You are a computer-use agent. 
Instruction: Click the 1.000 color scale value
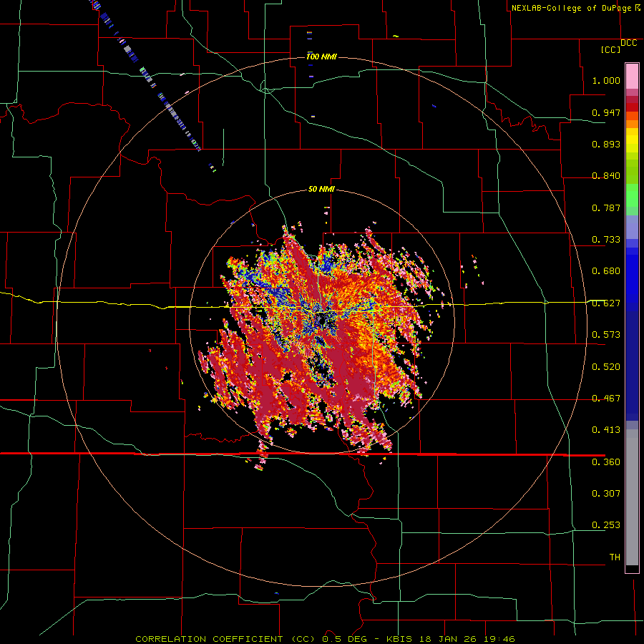606,80
